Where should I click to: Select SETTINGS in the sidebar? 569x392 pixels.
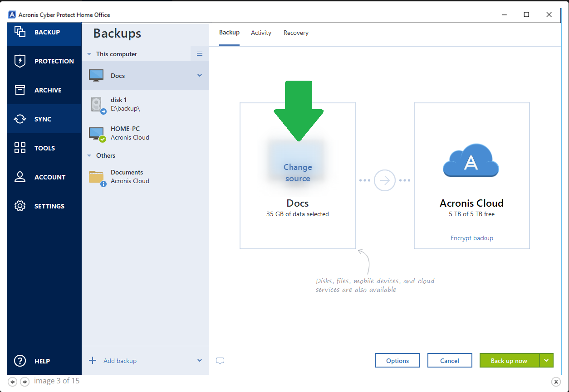[44, 206]
